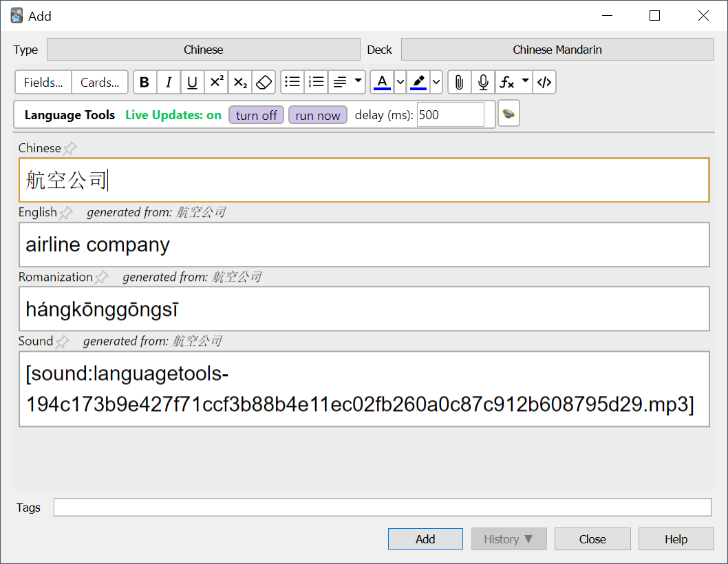The image size is (728, 564).
Task: Click the delay milliseconds input box
Action: pyautogui.click(x=451, y=114)
